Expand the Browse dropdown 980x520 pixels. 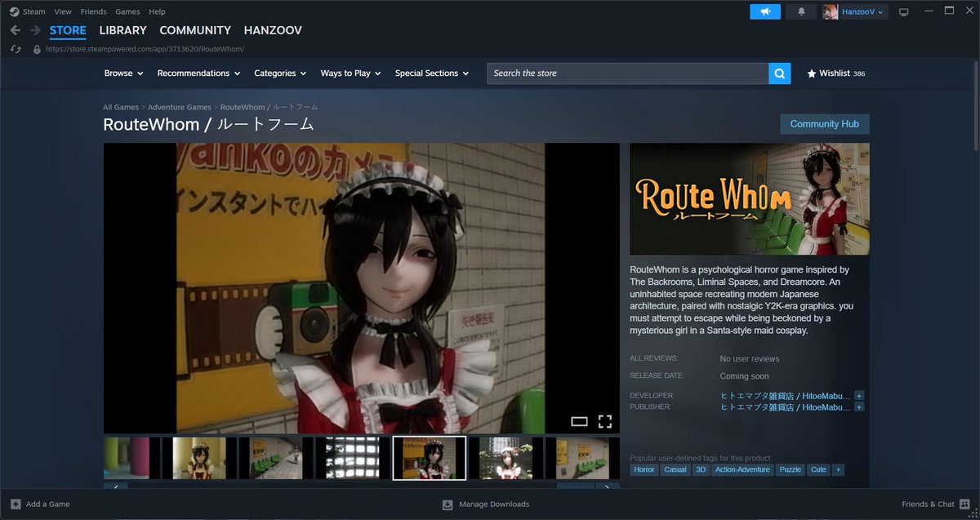click(123, 73)
